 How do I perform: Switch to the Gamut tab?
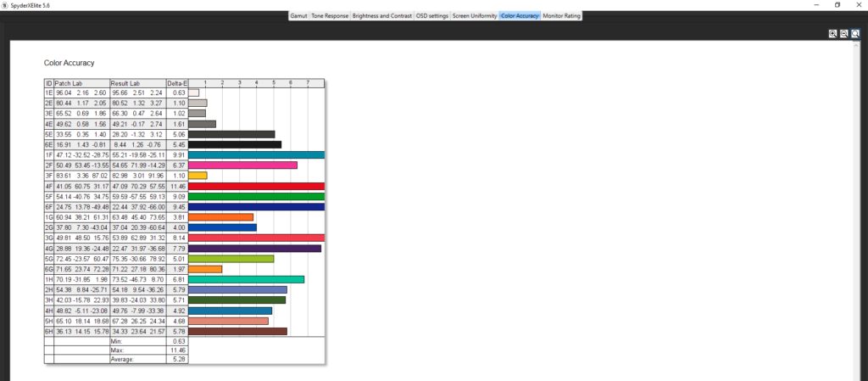298,15
